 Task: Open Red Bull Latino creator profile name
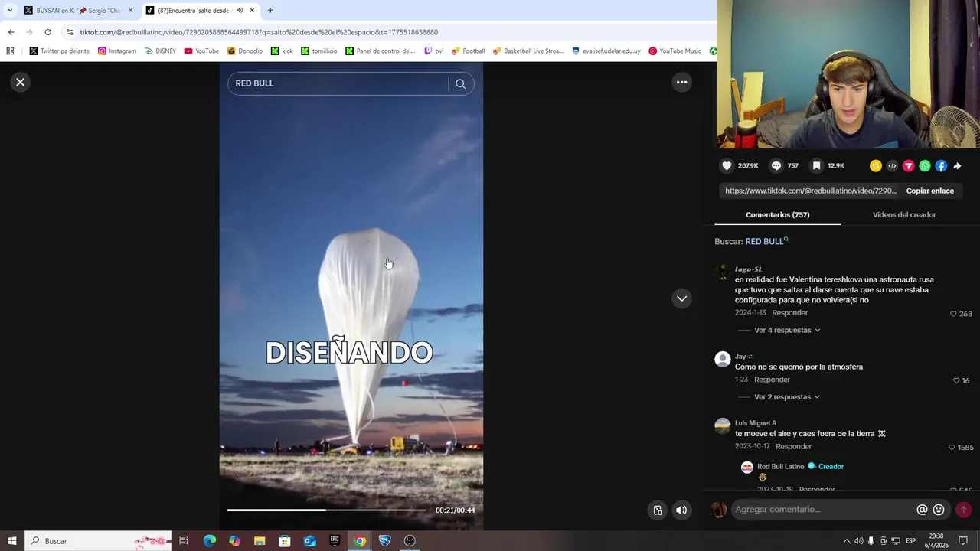pos(780,467)
